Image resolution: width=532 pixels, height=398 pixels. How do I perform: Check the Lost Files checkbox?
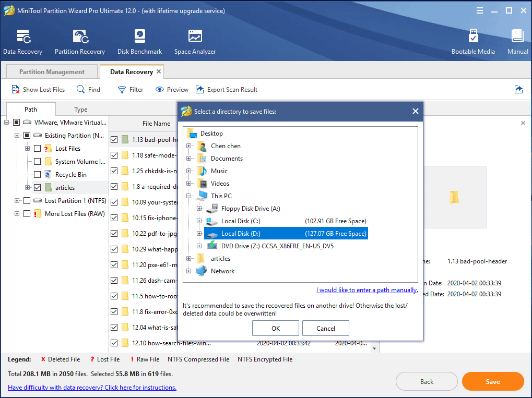pos(38,148)
